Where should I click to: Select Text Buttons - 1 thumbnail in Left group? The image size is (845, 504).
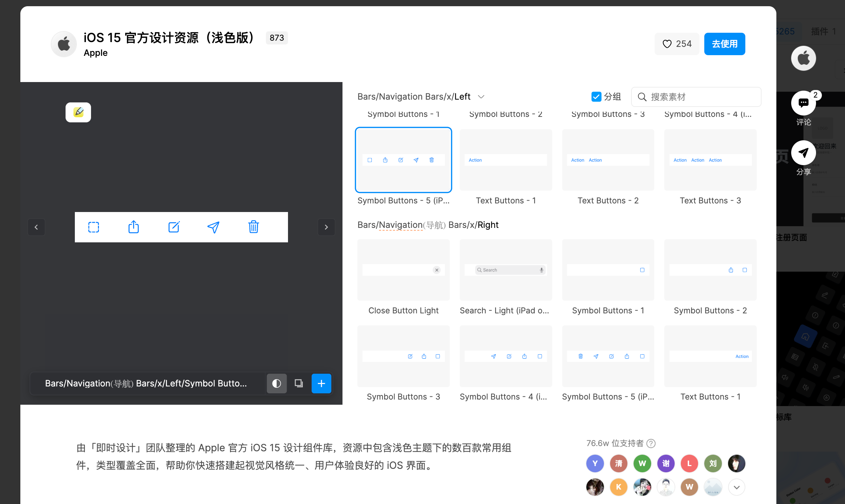506,160
